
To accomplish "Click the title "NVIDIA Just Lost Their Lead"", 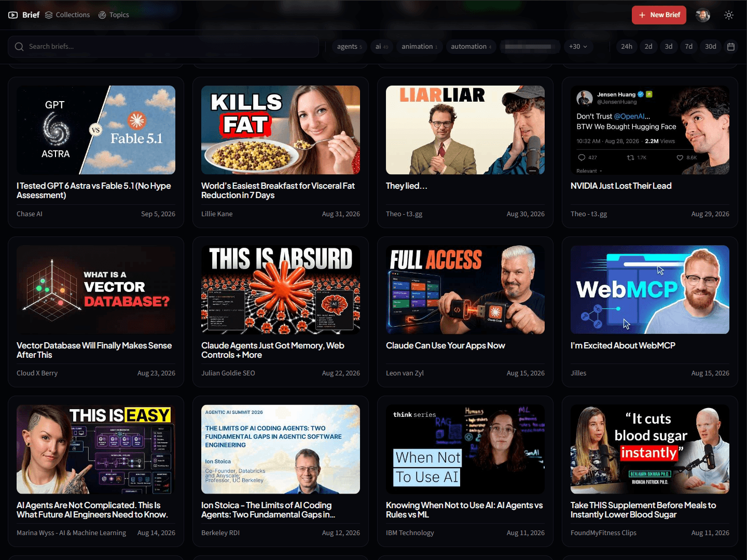I will [621, 186].
